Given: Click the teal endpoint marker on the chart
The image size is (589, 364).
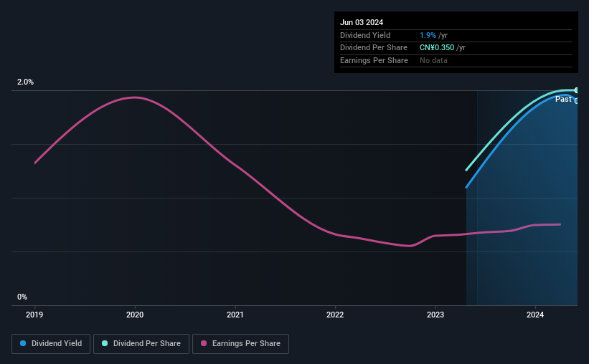Looking at the screenshot, I should click(x=576, y=90).
